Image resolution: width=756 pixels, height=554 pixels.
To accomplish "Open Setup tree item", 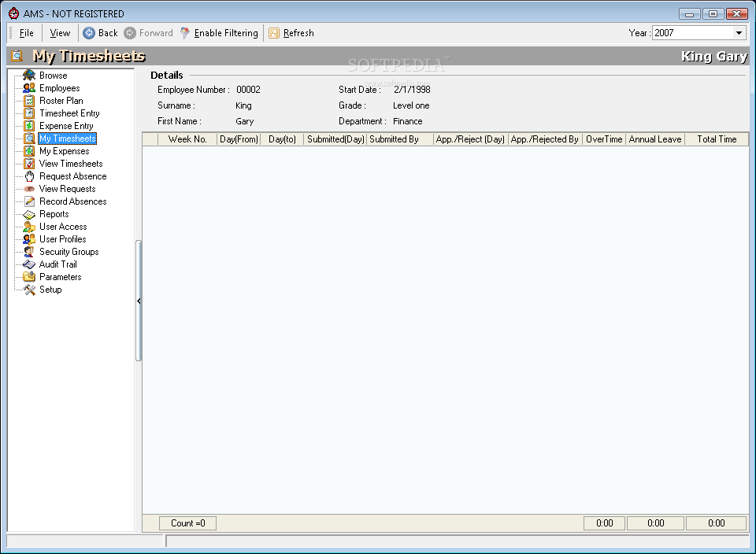I will pos(50,290).
